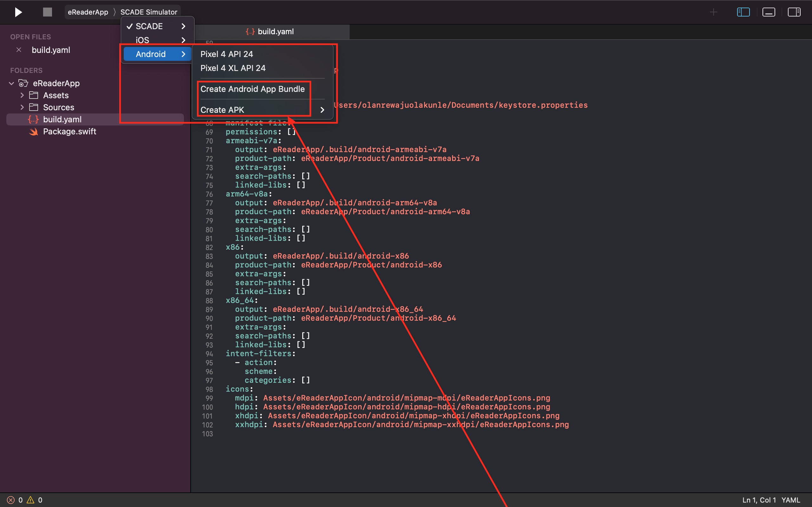Select Pixel 4 API 24 device
The image size is (812, 507).
pyautogui.click(x=226, y=54)
